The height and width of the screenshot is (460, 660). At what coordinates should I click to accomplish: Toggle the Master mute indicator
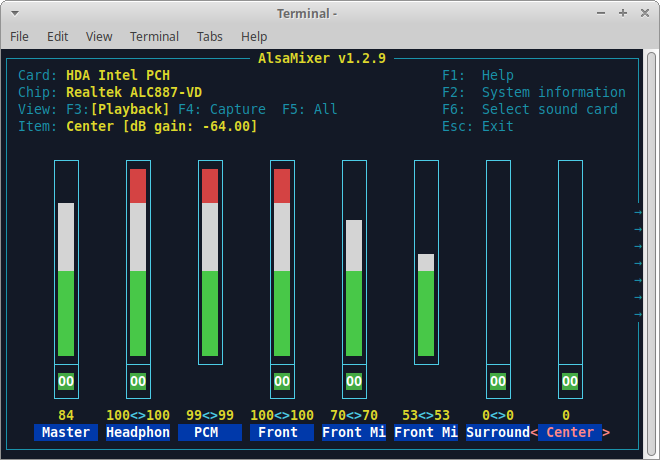[x=66, y=381]
